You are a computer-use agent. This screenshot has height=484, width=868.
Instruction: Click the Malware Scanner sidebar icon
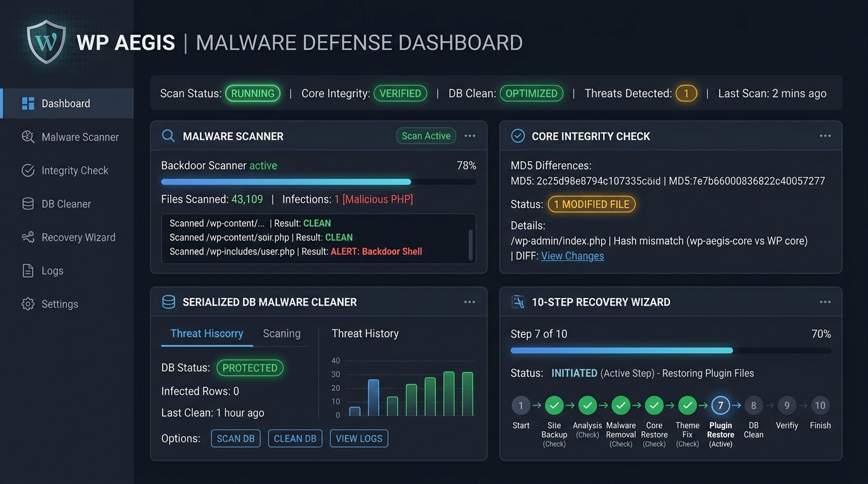pos(28,137)
